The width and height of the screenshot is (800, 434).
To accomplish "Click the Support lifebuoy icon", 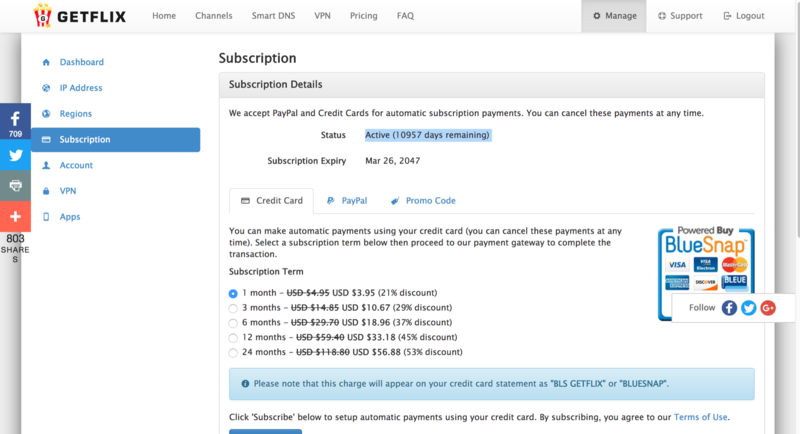I will [662, 16].
